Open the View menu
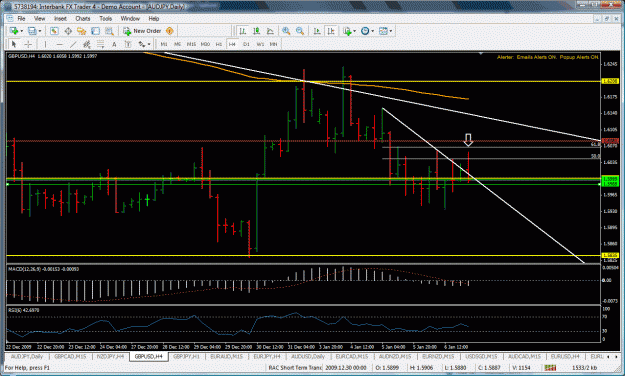Screen dimensions: 625x376 (x=39, y=18)
